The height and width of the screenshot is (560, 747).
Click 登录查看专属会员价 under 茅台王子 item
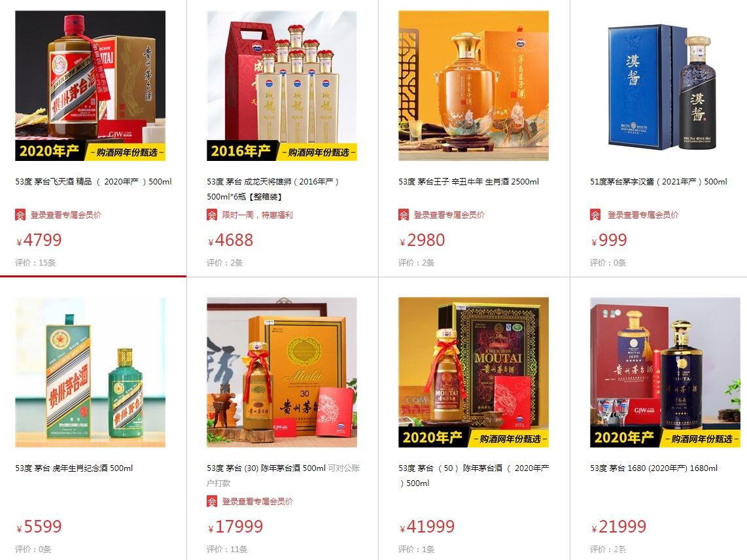pyautogui.click(x=449, y=215)
